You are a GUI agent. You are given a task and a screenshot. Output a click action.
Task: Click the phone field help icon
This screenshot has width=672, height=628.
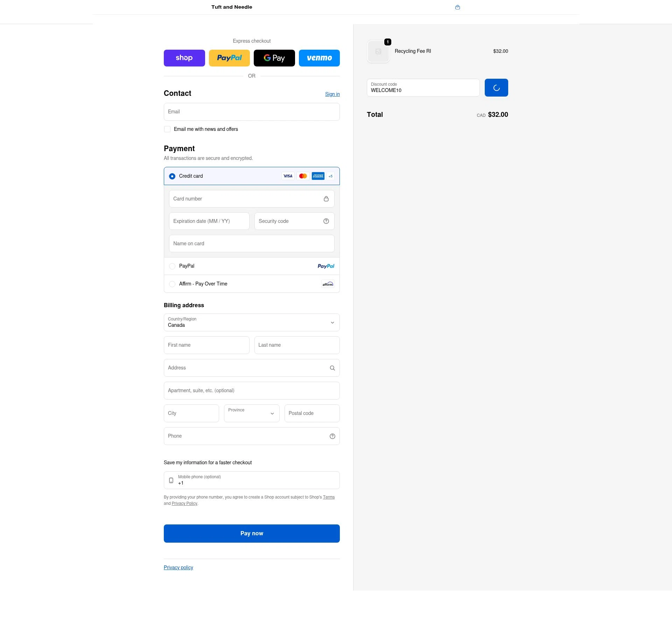[x=332, y=436]
